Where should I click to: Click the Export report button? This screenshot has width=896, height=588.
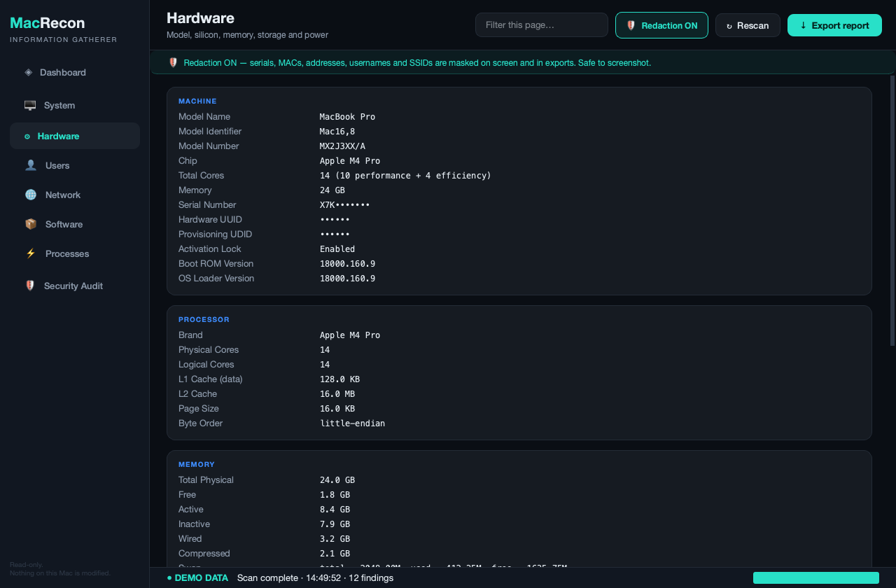coord(834,25)
